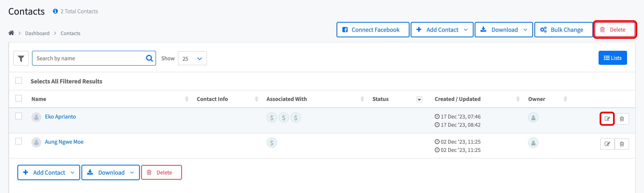This screenshot has height=193, width=644.
Task: Tick the Eko Aprianto row checkbox
Action: (x=19, y=116)
